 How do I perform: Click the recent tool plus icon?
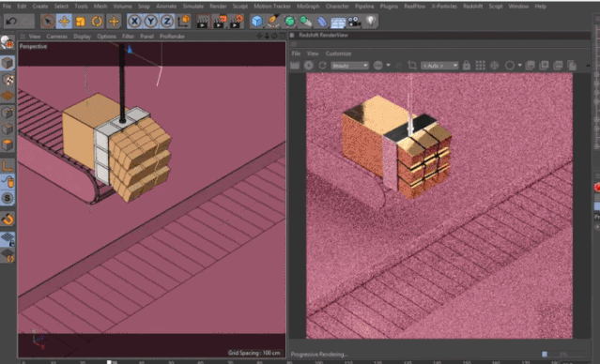(114, 21)
